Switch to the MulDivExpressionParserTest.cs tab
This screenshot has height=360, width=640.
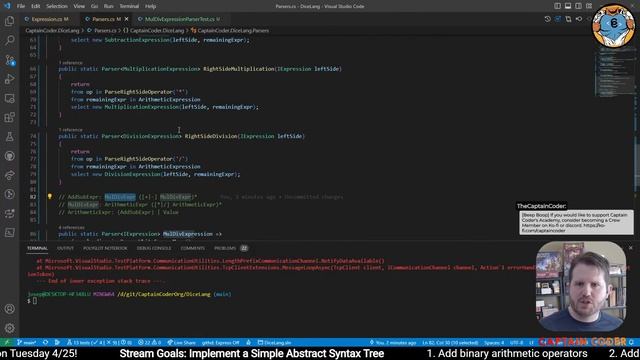180,19
